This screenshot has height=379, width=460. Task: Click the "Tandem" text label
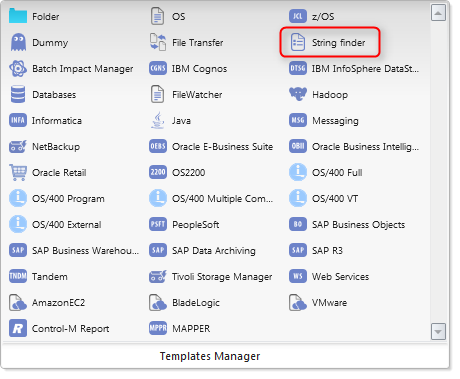coord(50,277)
